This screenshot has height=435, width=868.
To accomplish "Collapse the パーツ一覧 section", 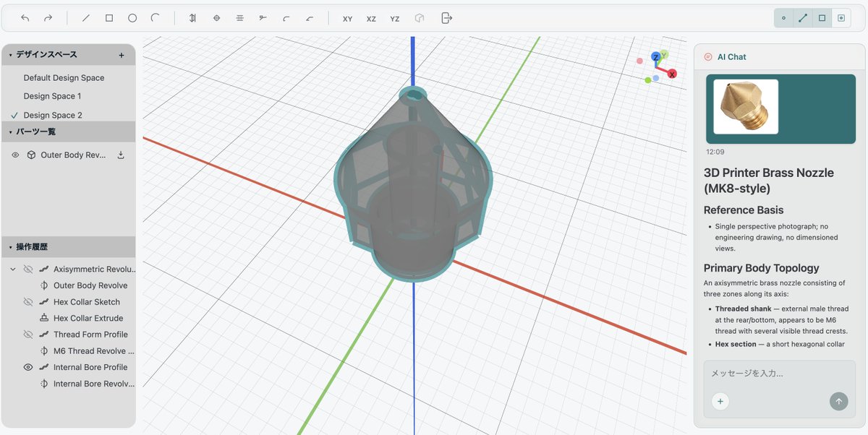I will coord(11,132).
